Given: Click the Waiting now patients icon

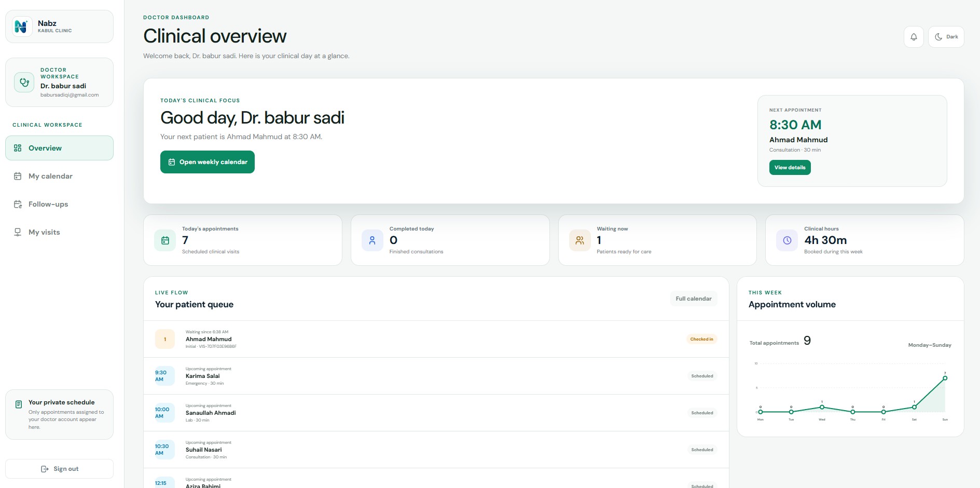Looking at the screenshot, I should click(x=579, y=240).
